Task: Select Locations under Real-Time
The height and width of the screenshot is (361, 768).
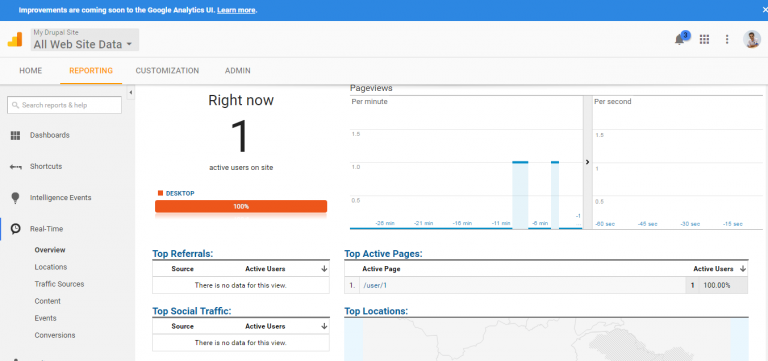Action: click(51, 267)
